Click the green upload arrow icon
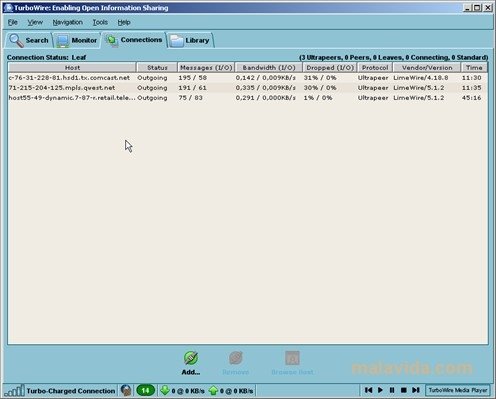 tap(213, 390)
